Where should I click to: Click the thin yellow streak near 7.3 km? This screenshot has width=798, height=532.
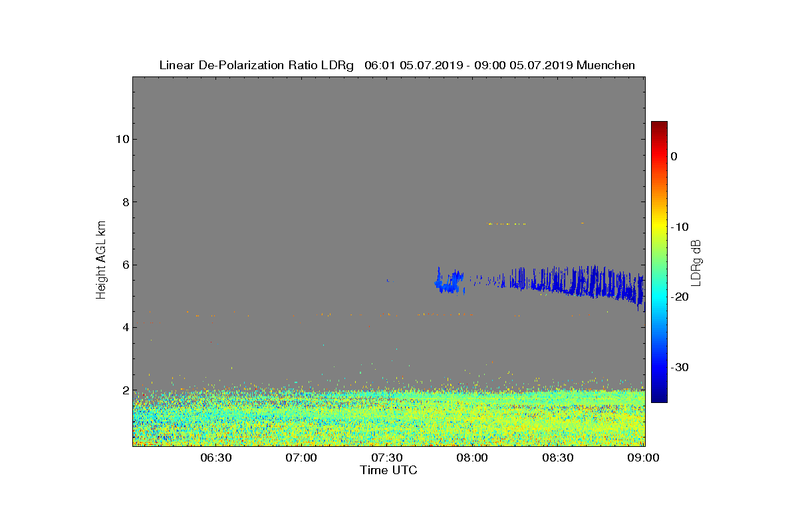(507, 224)
